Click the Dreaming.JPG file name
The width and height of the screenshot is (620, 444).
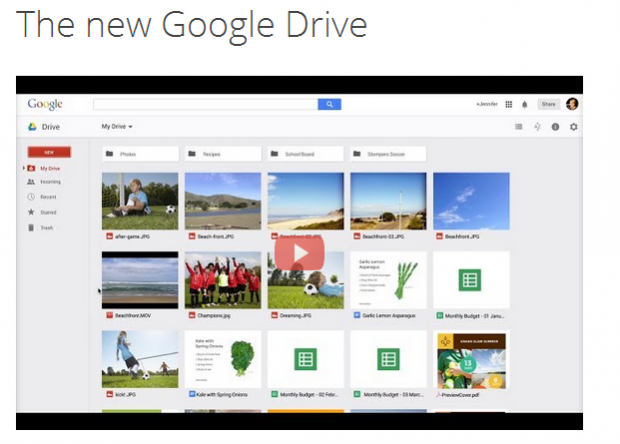tap(296, 316)
